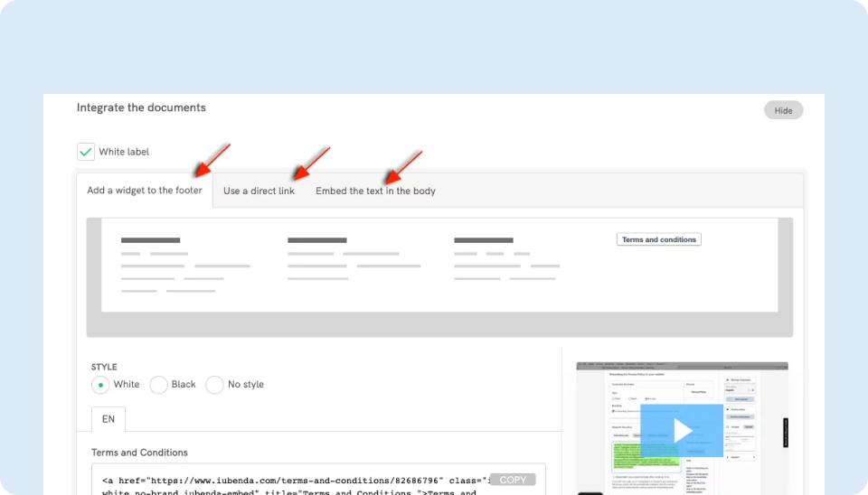
Task: Switch to Use a direct link tab
Action: coord(259,191)
